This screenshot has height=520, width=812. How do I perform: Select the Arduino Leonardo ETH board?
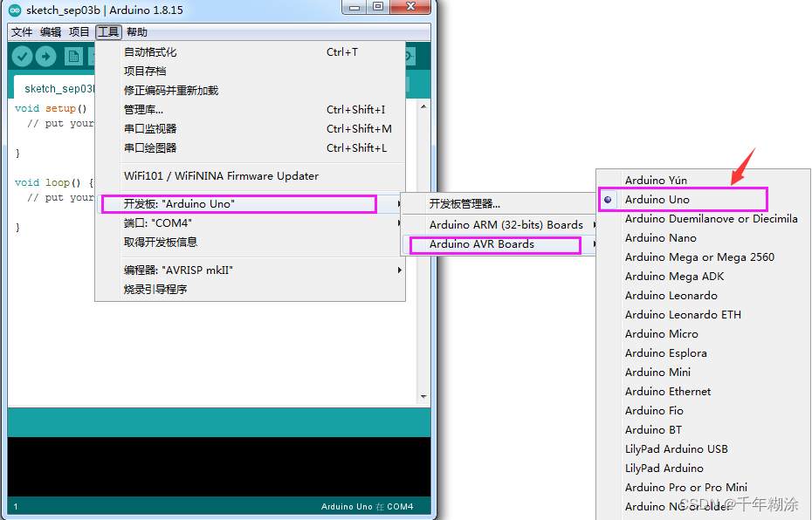click(703, 315)
